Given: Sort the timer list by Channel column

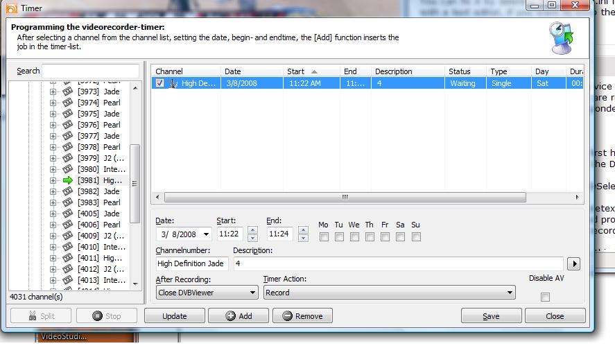Looking at the screenshot, I should pos(186,71).
